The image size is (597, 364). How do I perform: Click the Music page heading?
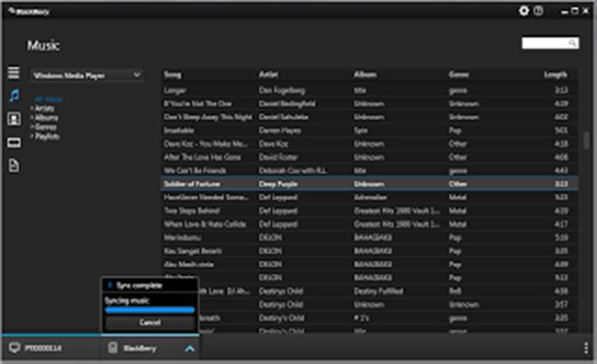[43, 45]
